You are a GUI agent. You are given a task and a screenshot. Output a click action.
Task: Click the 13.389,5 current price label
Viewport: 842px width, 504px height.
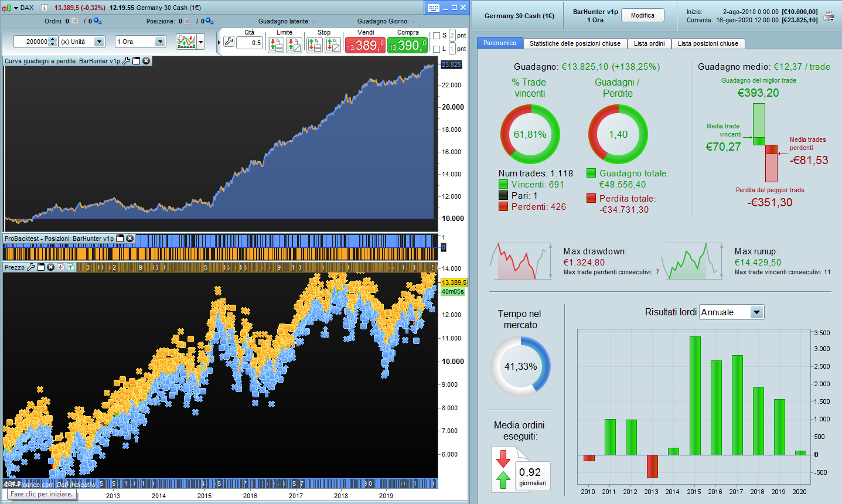pyautogui.click(x=454, y=282)
